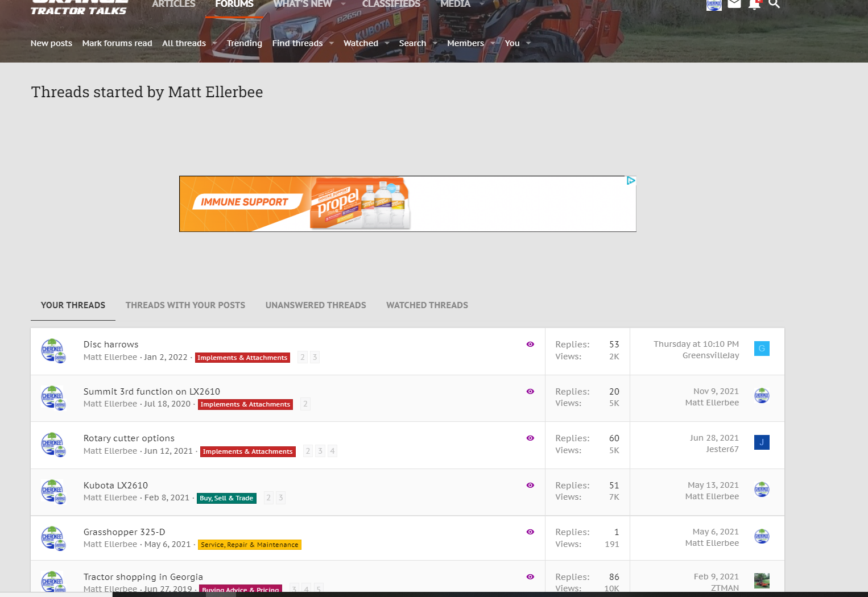This screenshot has height=597, width=868.
Task: Expand the Find threads dropdown arrow
Action: coord(331,43)
